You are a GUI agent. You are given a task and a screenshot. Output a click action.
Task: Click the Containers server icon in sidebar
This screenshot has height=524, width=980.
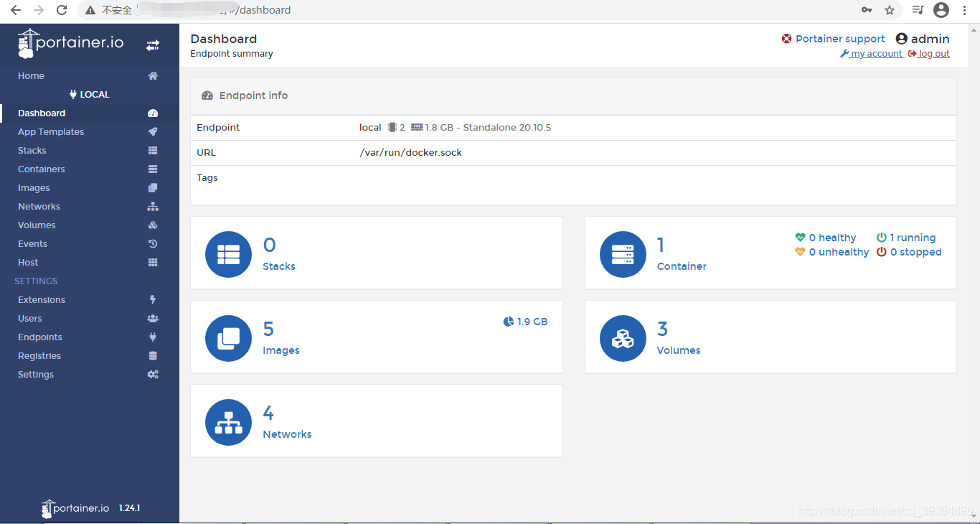(x=153, y=169)
